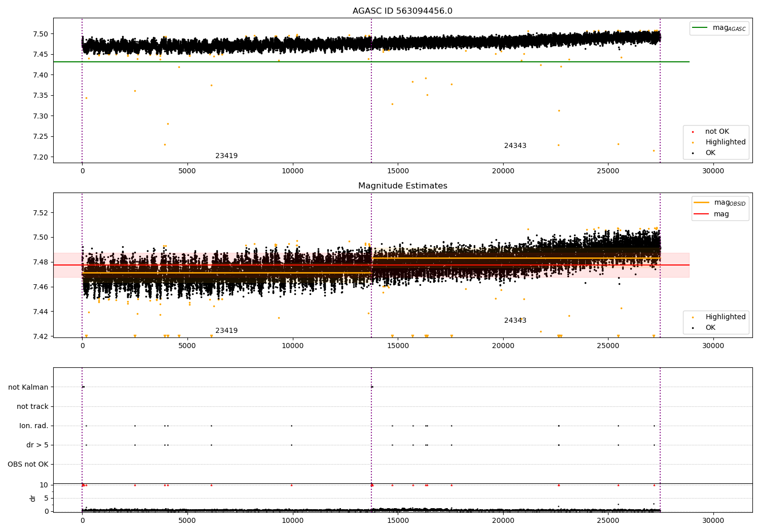
Task: Click y-tick 7.20 on top plot
Action: tap(41, 157)
